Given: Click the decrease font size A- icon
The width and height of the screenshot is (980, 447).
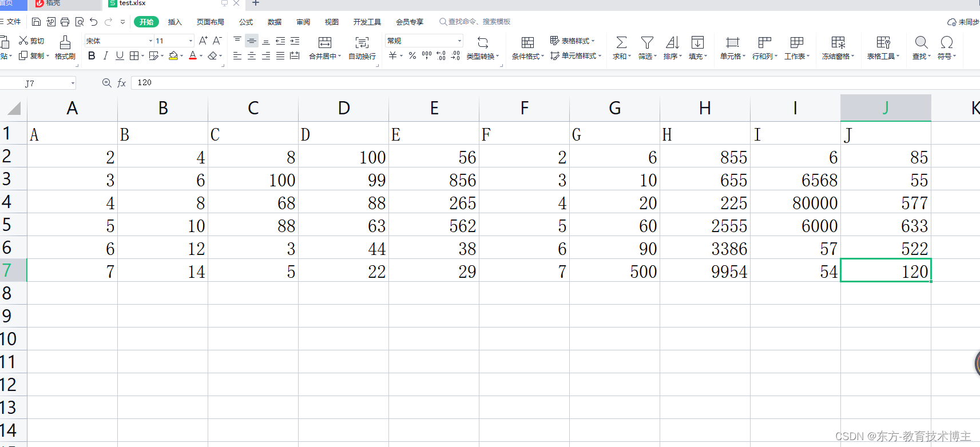Looking at the screenshot, I should coord(217,41).
